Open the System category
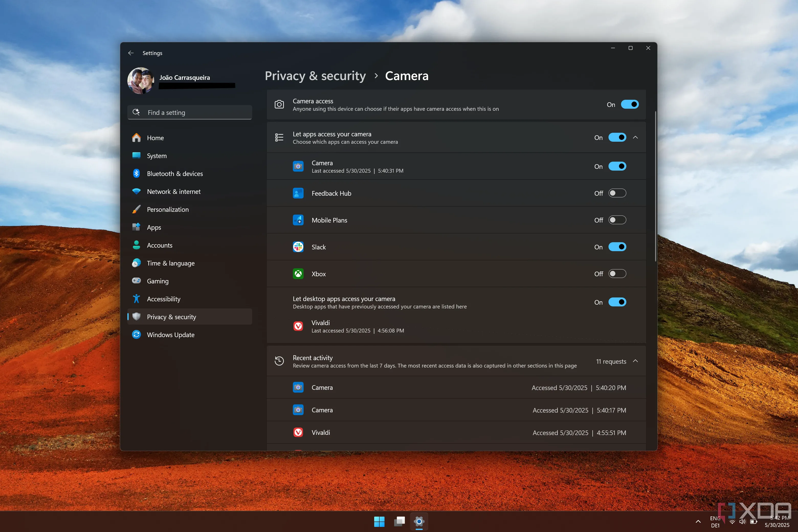This screenshot has width=798, height=532. tap(190, 156)
